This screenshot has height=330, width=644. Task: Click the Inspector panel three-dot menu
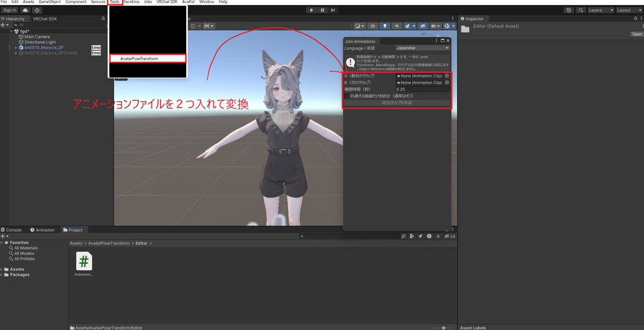[x=642, y=18]
